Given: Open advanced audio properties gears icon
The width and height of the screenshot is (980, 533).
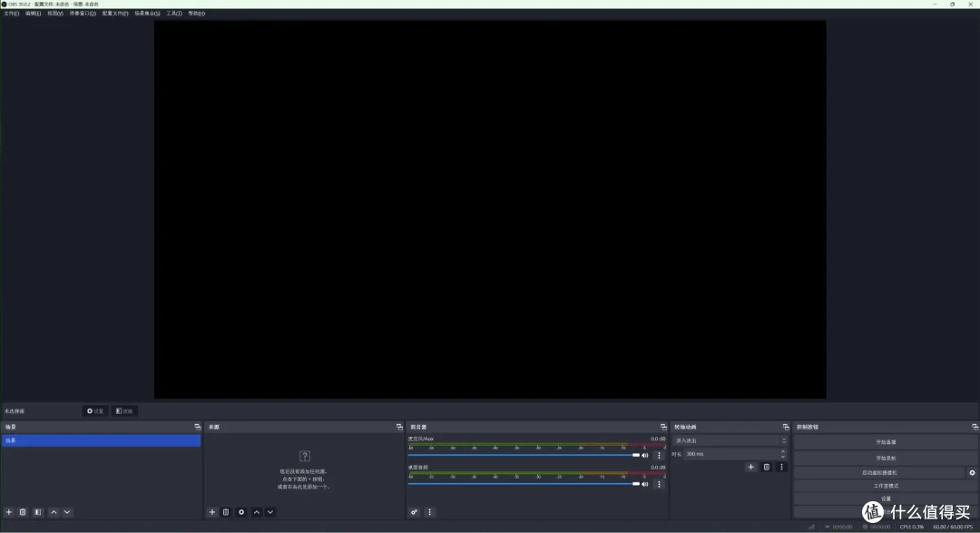Looking at the screenshot, I should (414, 512).
